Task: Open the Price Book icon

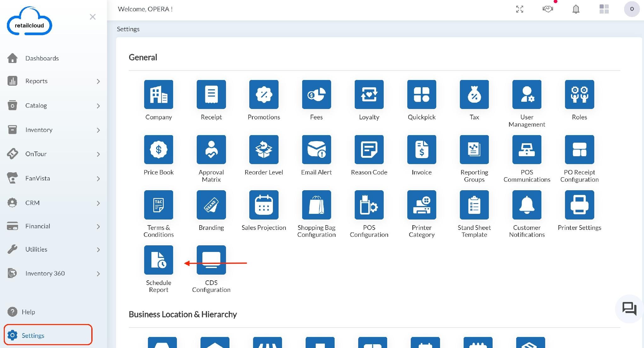Action: [x=159, y=150]
